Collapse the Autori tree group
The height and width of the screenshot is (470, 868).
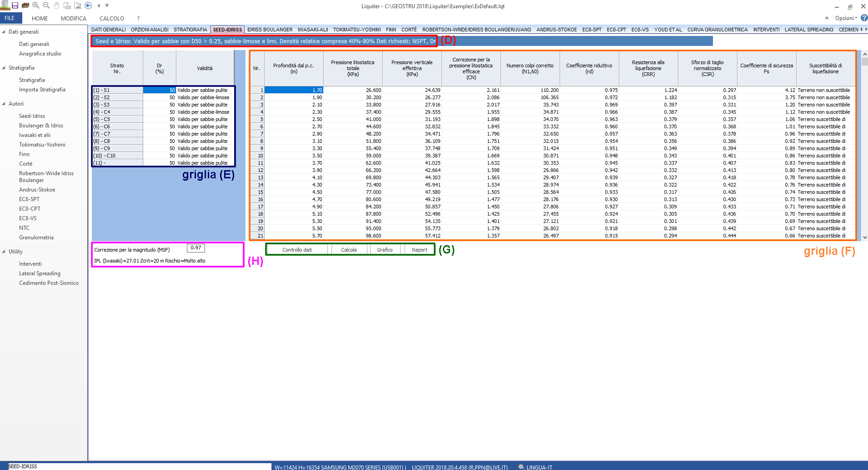(4, 104)
